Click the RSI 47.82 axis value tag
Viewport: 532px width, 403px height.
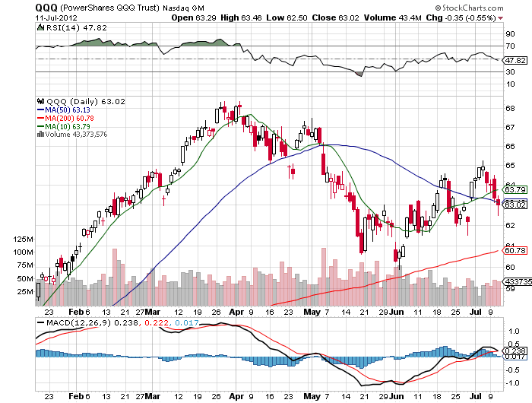click(516, 60)
